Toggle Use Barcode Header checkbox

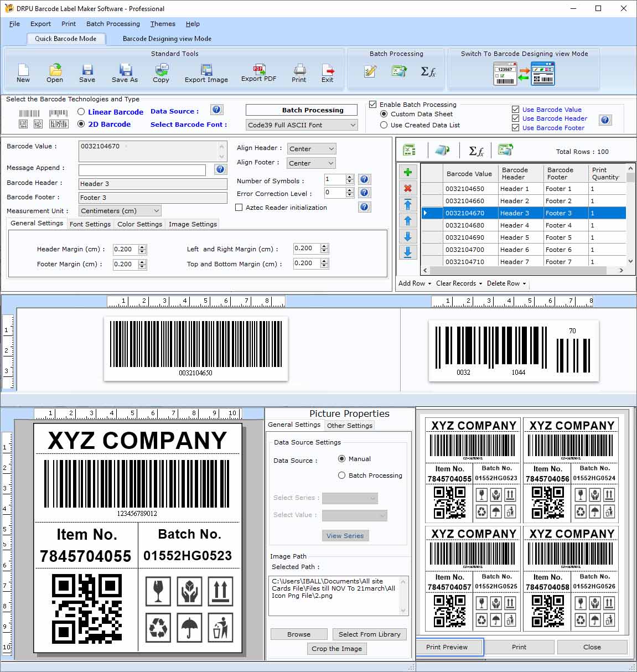[516, 118]
